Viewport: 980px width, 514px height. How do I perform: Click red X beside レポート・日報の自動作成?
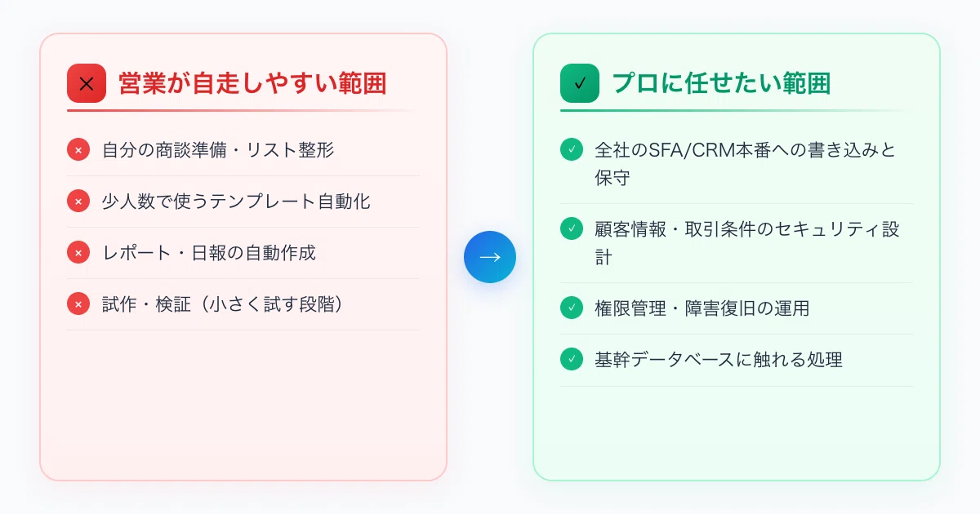[78, 253]
